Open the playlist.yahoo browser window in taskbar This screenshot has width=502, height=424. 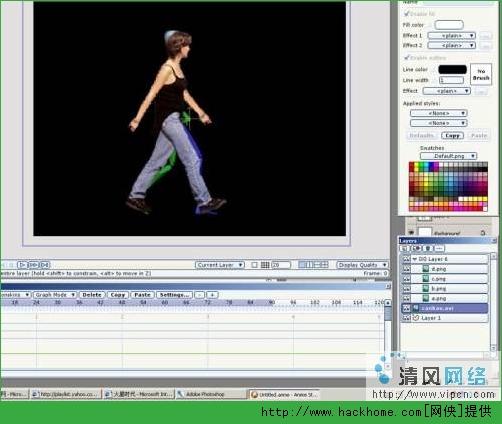click(x=66, y=394)
